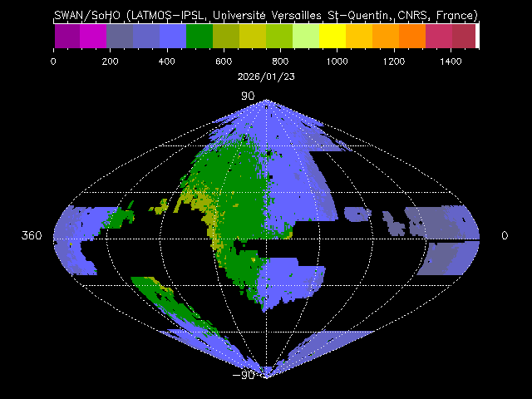The width and height of the screenshot is (532, 399).
Task: Pick the dark red swatch near 1400
Action: [x=464, y=36]
